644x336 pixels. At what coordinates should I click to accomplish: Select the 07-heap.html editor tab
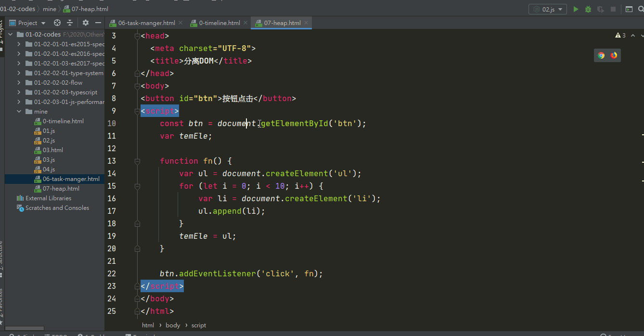282,23
